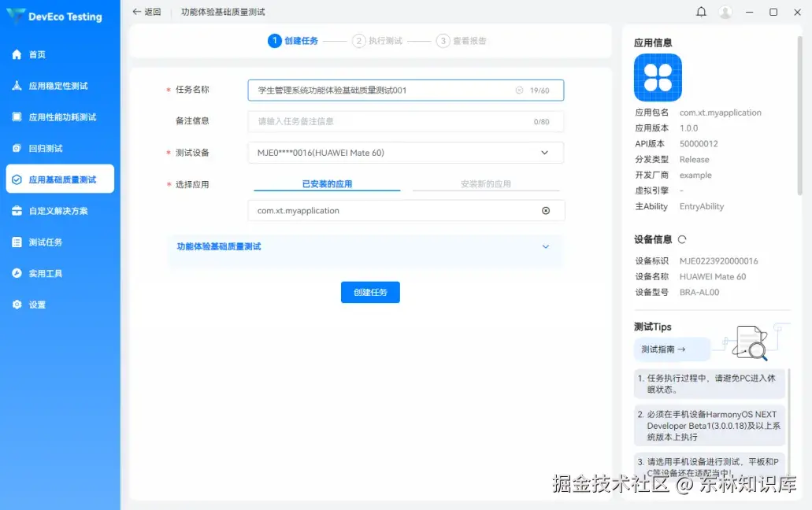Click device model BRA-AL00
The image size is (812, 510).
point(699,292)
